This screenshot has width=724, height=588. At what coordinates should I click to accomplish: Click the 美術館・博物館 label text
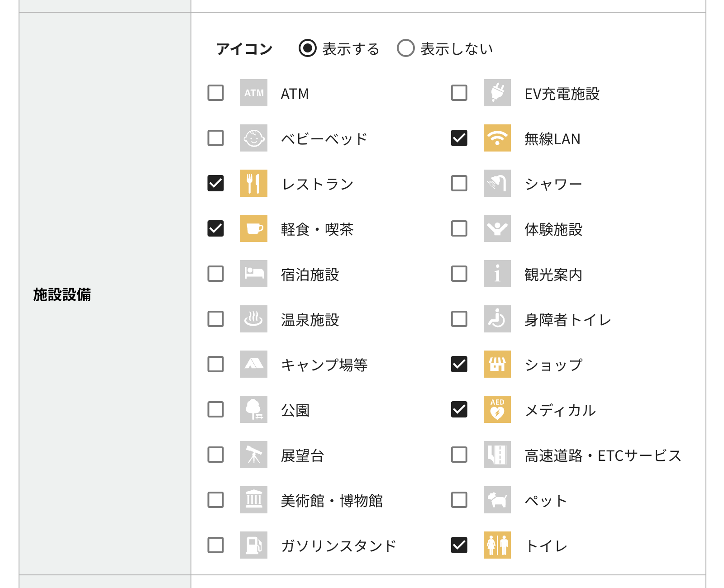pos(332,501)
